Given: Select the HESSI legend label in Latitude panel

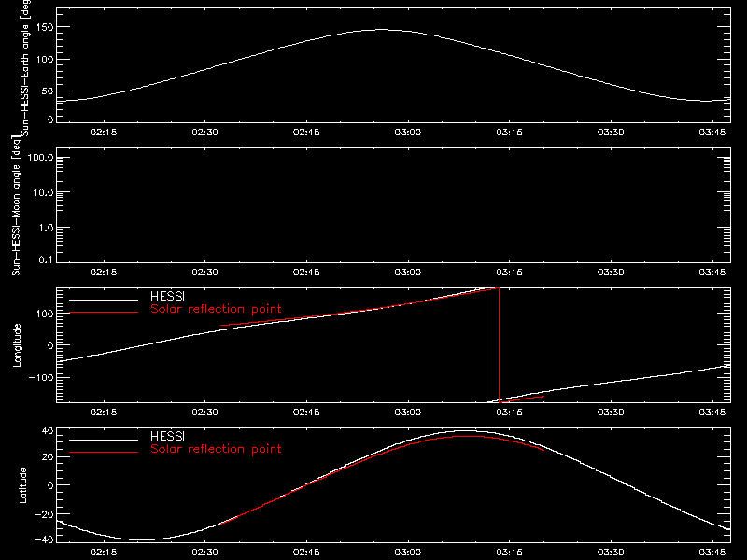Looking at the screenshot, I should pyautogui.click(x=167, y=436).
